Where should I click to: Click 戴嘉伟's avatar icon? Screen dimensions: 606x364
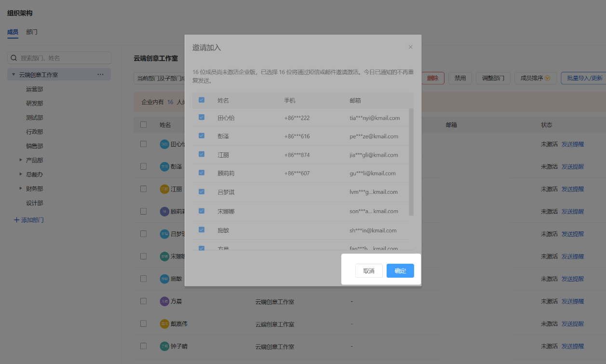(x=164, y=324)
